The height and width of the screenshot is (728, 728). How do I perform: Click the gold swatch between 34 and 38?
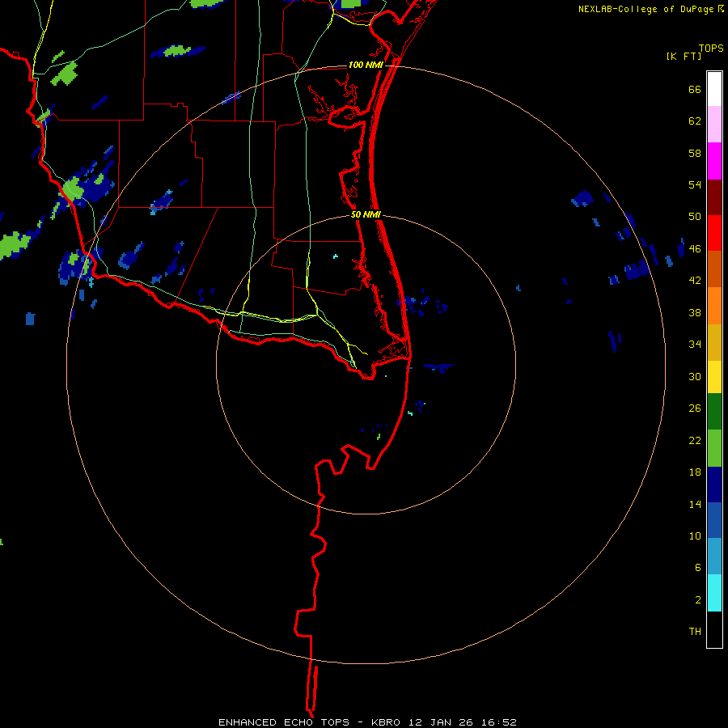714,342
